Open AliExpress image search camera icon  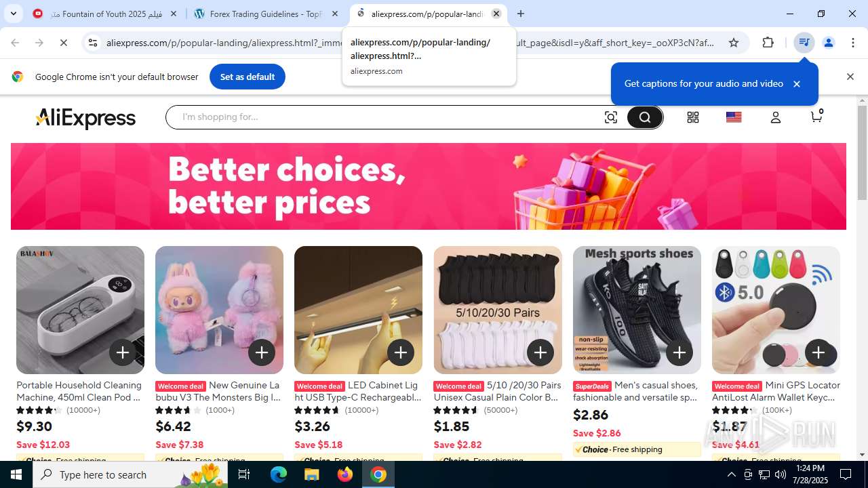pyautogui.click(x=611, y=117)
